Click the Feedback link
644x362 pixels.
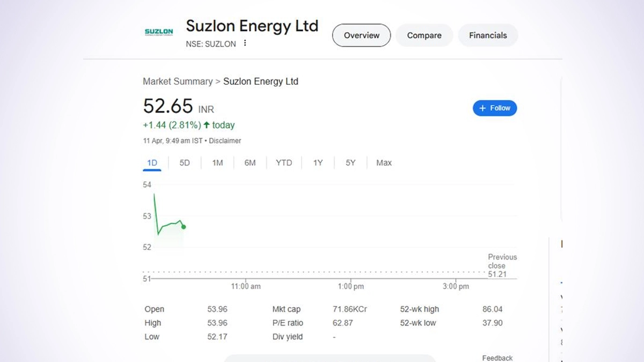tap(497, 358)
